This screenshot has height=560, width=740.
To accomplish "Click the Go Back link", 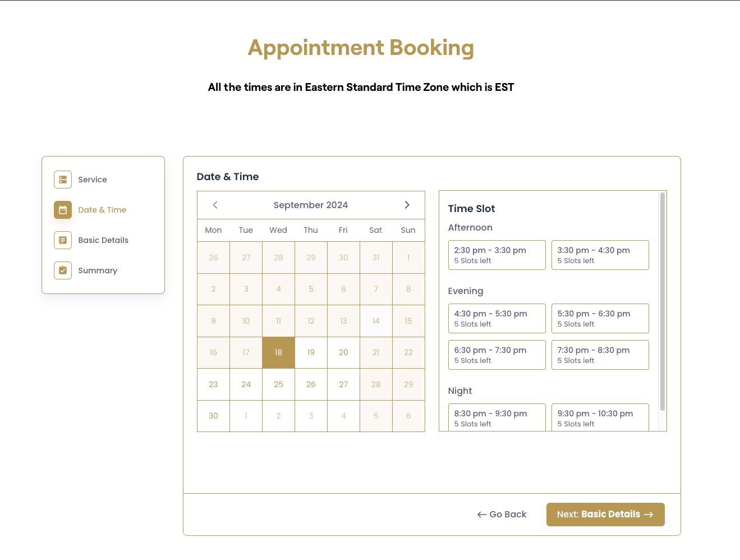I will [x=502, y=515].
